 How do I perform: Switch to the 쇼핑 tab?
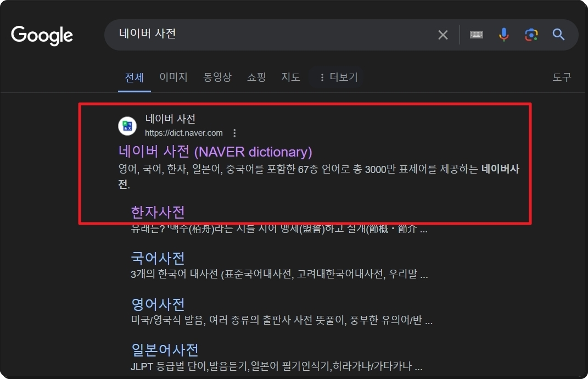[x=256, y=77]
